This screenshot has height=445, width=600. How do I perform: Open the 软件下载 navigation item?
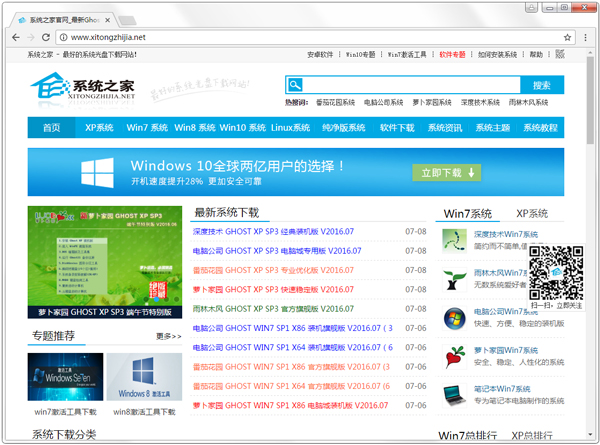point(397,127)
